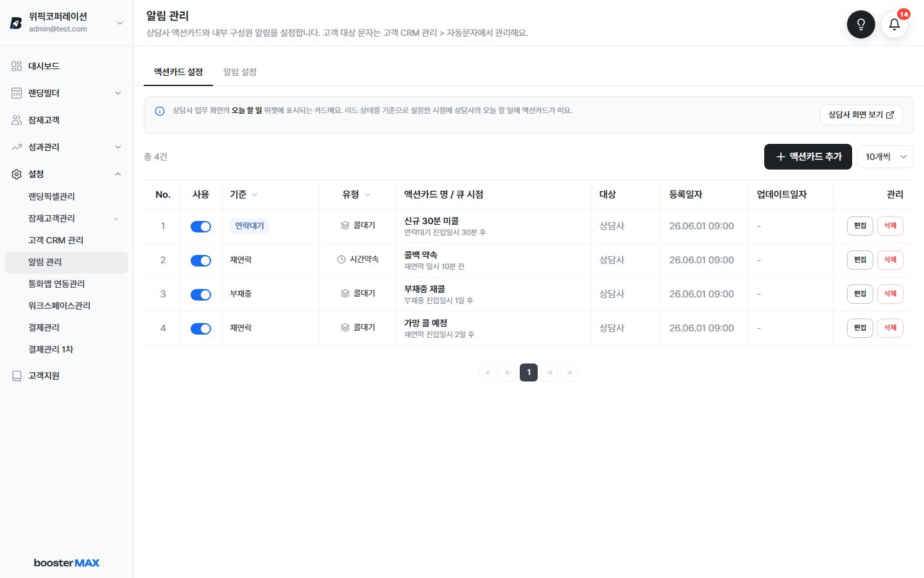Click the 신규 30분 미콜 card name

coord(431,221)
